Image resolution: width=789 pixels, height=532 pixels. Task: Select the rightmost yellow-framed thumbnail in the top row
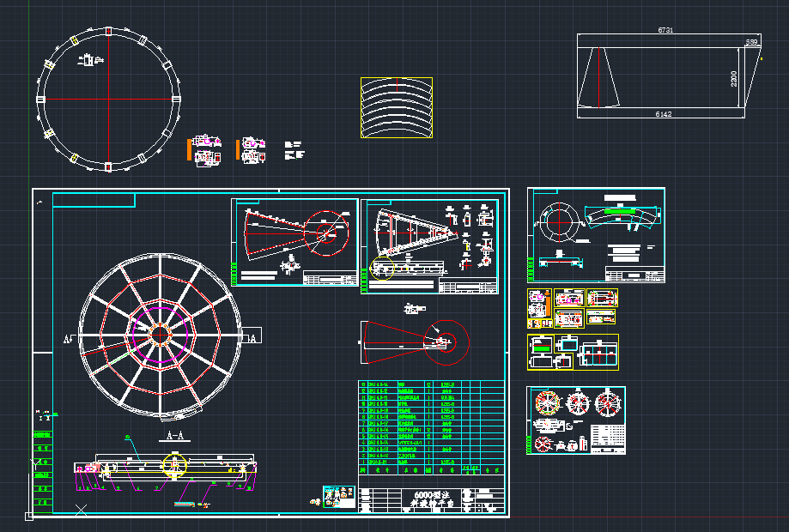(x=603, y=298)
